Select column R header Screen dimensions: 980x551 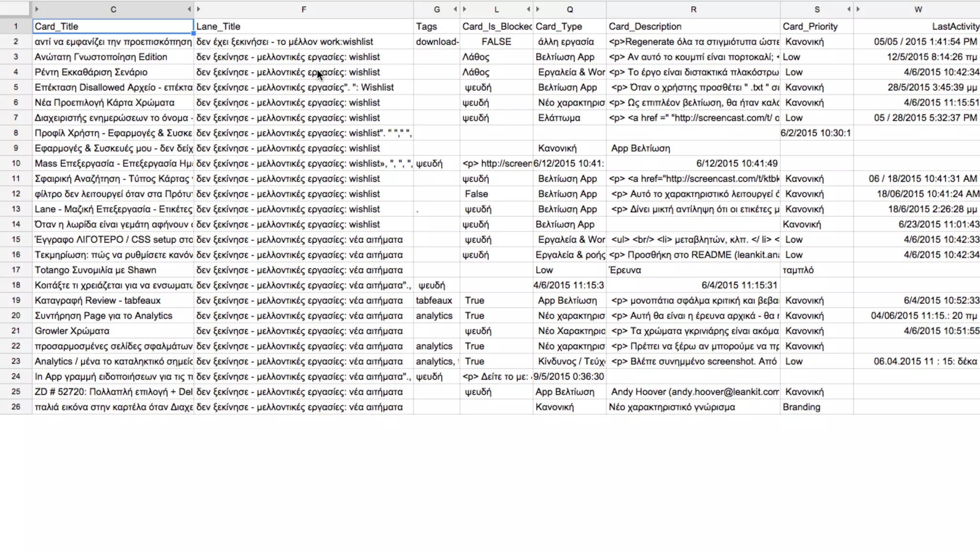(x=693, y=9)
